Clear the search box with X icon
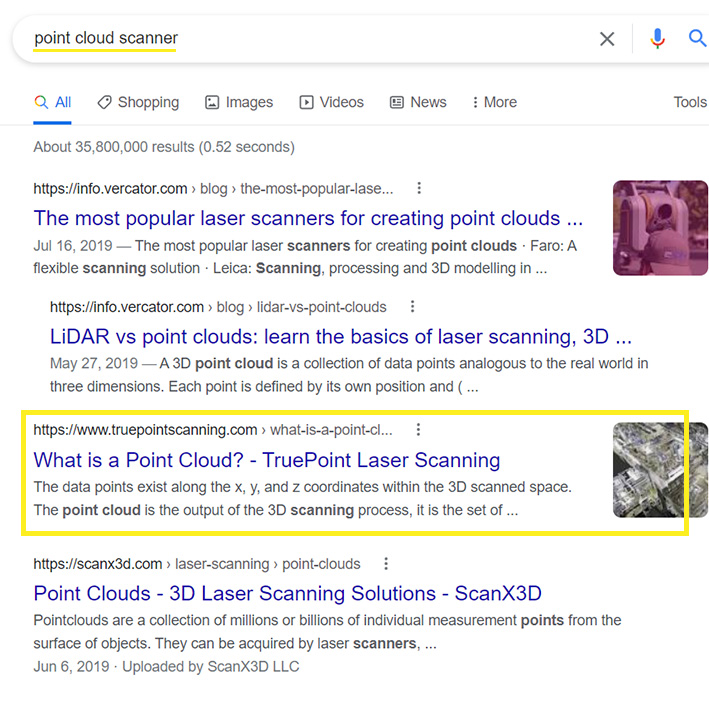Viewport: 709px width, 710px height. [x=607, y=39]
